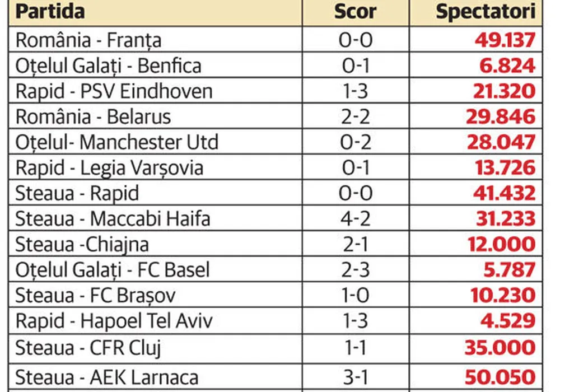This screenshot has width=588, height=392.
Task: Click attendance figure 28.047
Action: coord(501,142)
